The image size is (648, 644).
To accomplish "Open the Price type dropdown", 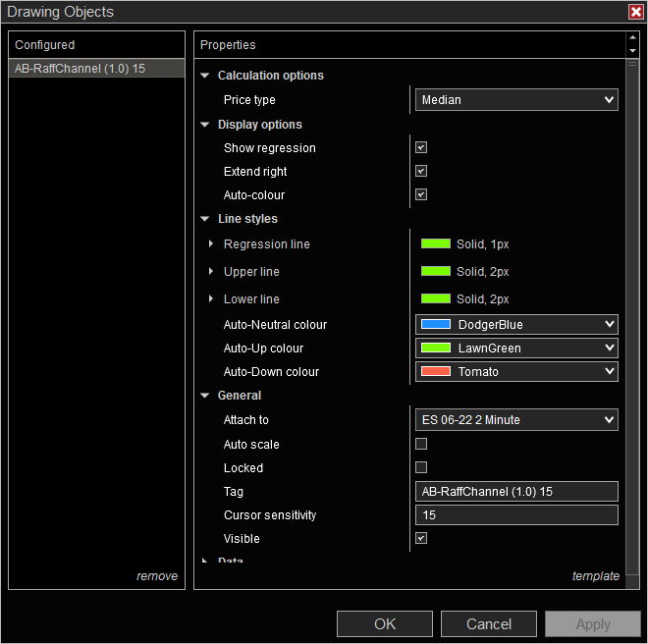I will tap(515, 100).
